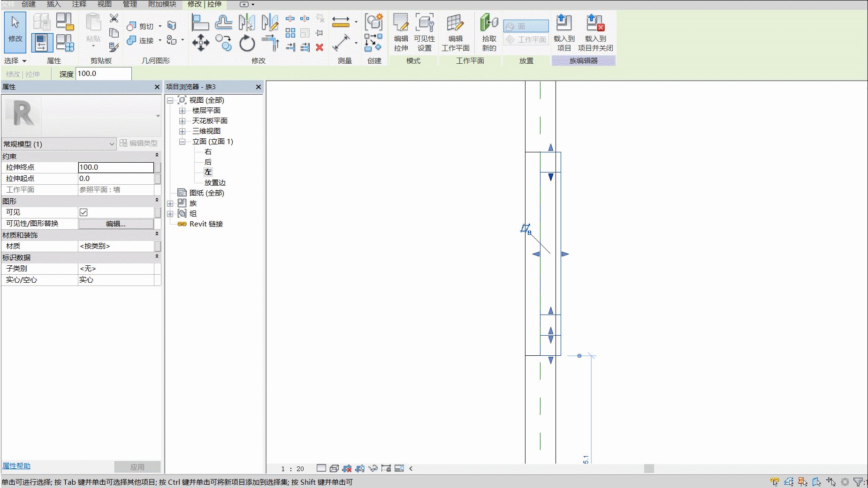Click Load into Project and Close
Image resolution: width=868 pixels, height=488 pixels.
pos(595,33)
